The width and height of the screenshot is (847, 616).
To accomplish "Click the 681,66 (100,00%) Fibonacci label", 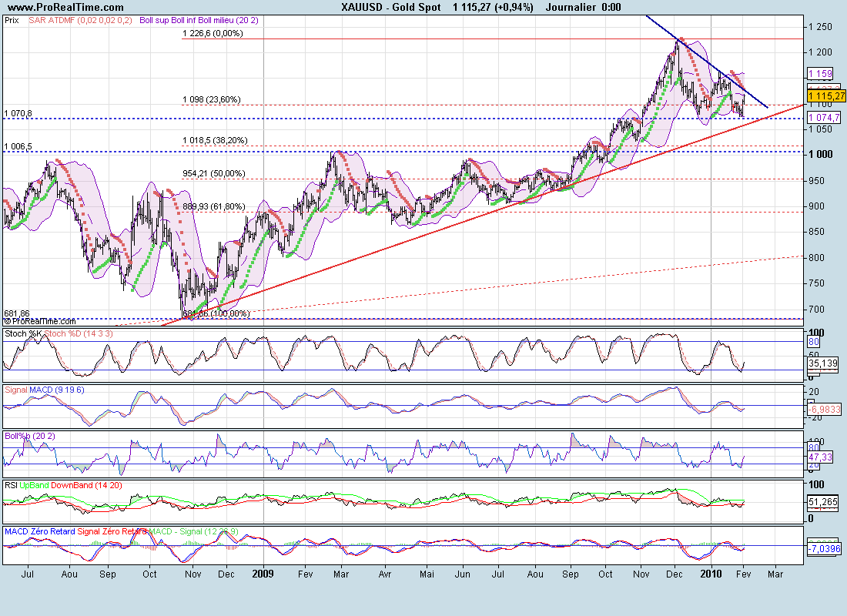I will (x=216, y=313).
